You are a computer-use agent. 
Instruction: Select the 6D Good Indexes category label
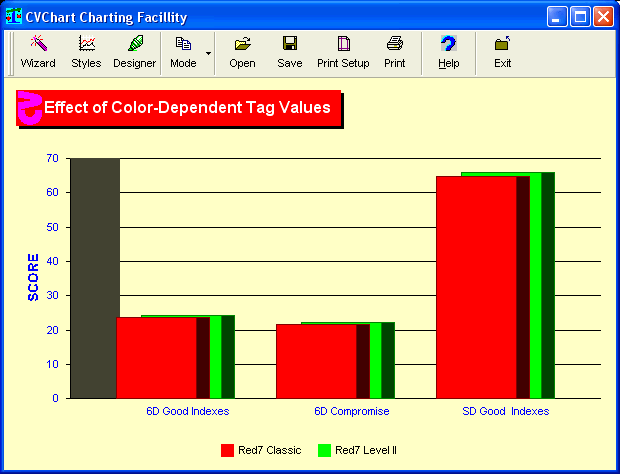[187, 411]
